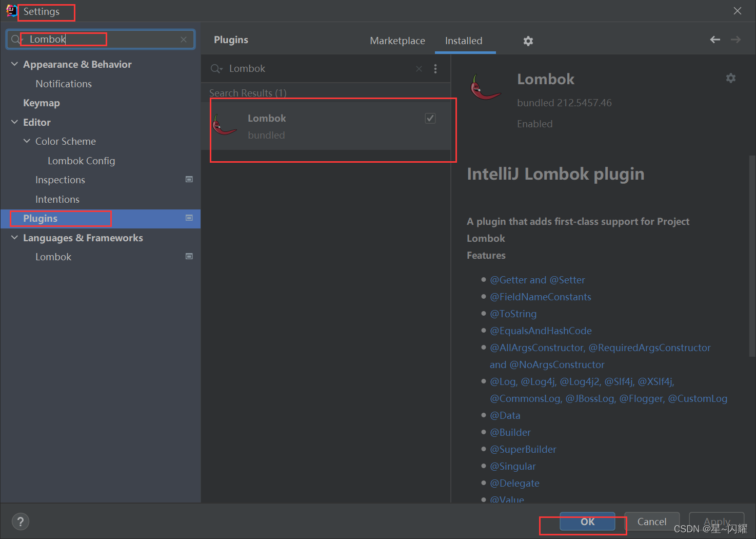
Task: Select Inspections settings page
Action: coord(60,180)
